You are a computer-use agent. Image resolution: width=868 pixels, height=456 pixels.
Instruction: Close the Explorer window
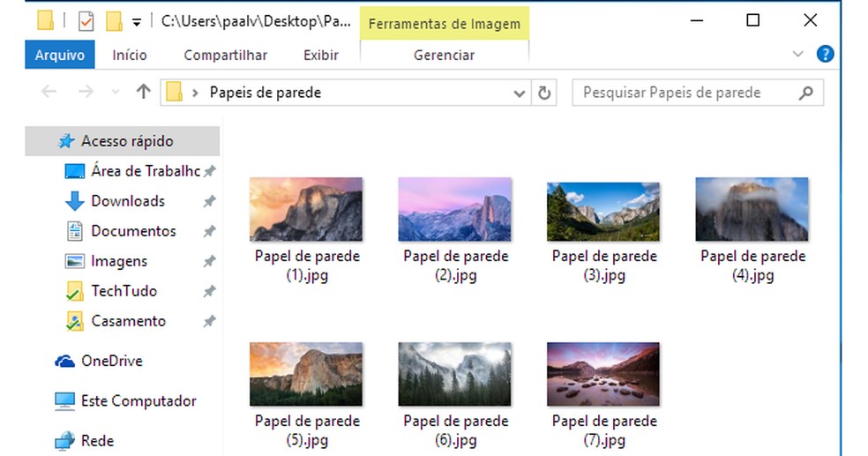click(x=811, y=20)
